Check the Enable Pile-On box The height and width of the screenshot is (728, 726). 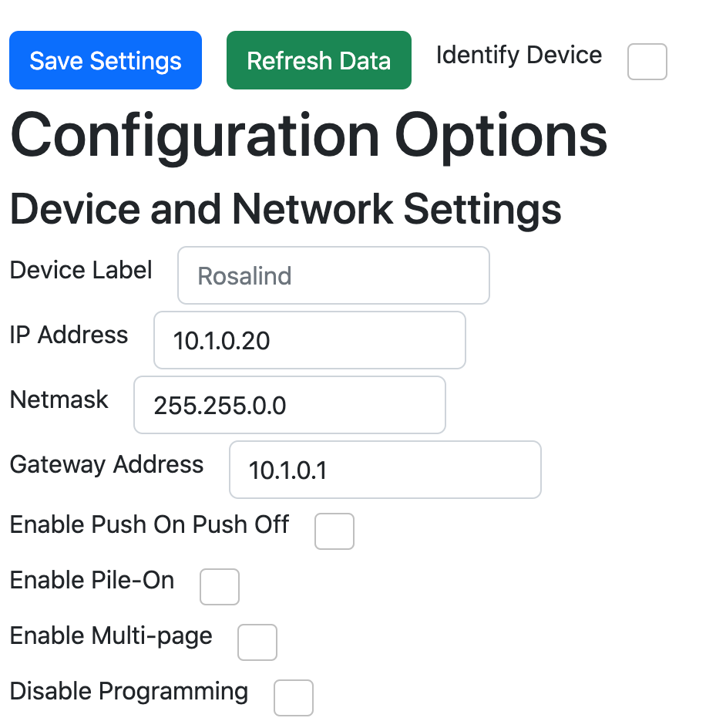click(220, 587)
